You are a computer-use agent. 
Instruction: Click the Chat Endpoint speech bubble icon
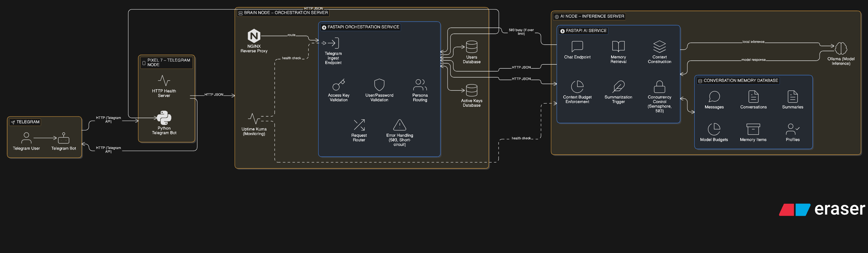tap(577, 46)
